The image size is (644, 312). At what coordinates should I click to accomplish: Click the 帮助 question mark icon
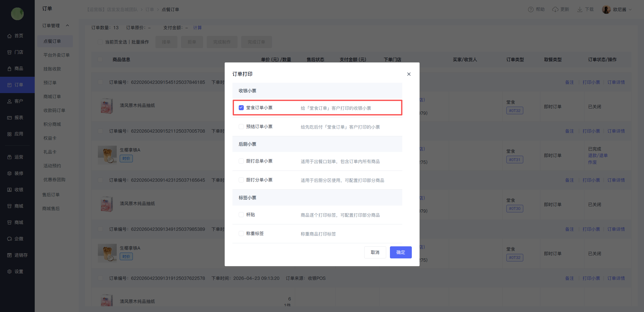tap(531, 10)
